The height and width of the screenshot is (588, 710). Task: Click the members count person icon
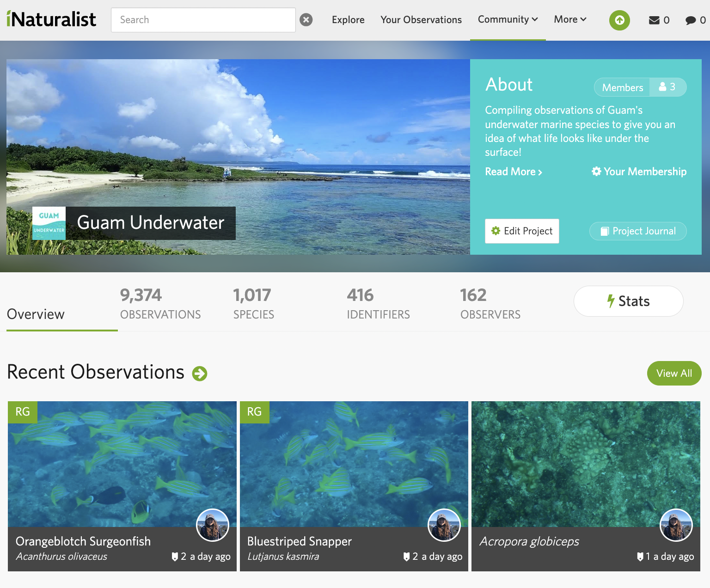pyautogui.click(x=663, y=87)
